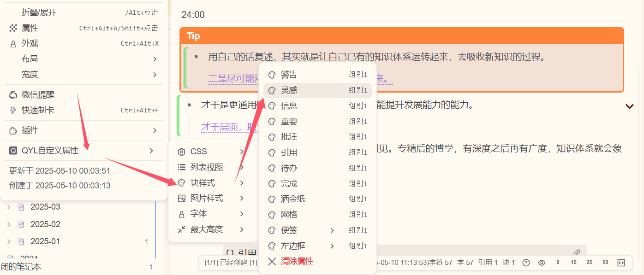Click 外观 letter A icon
Image resolution: width=644 pixels, height=275 pixels.
(x=13, y=44)
